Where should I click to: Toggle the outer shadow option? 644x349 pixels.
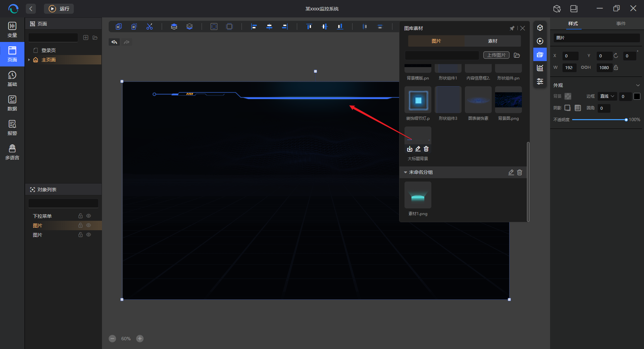[568, 108]
